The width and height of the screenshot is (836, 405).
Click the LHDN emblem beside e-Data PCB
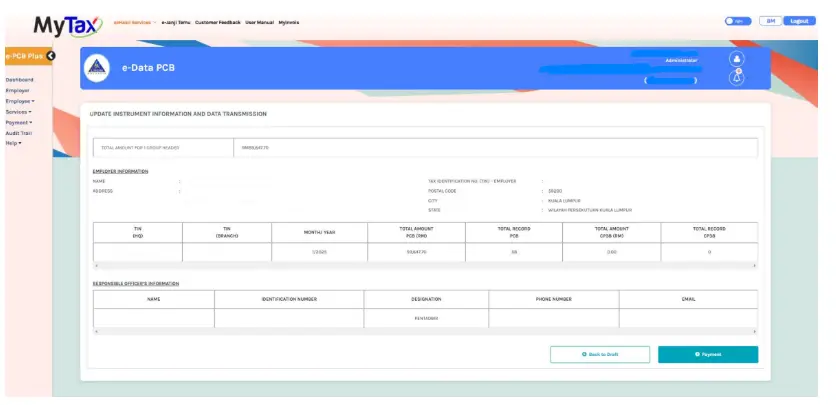tap(97, 68)
